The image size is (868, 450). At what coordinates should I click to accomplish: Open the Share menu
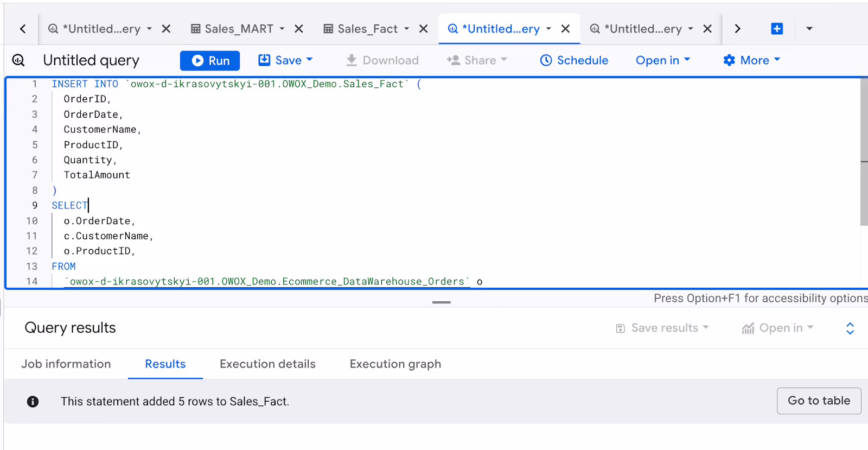tap(477, 60)
